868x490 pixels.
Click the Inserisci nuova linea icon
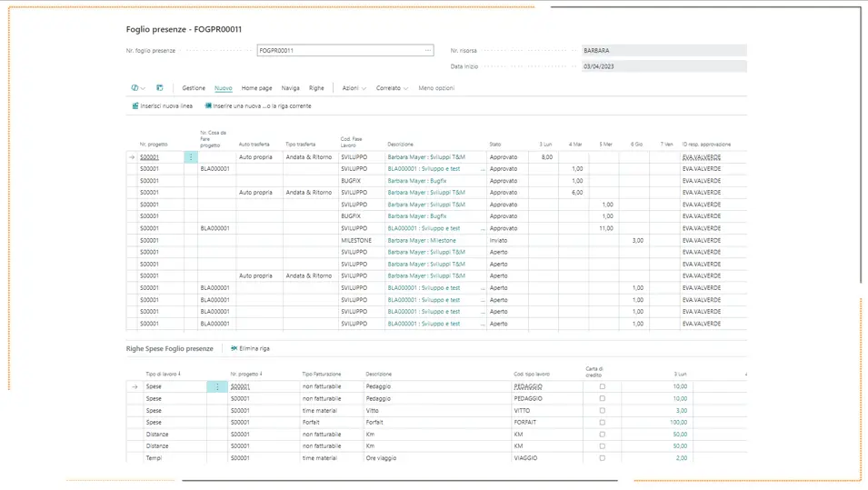135,105
